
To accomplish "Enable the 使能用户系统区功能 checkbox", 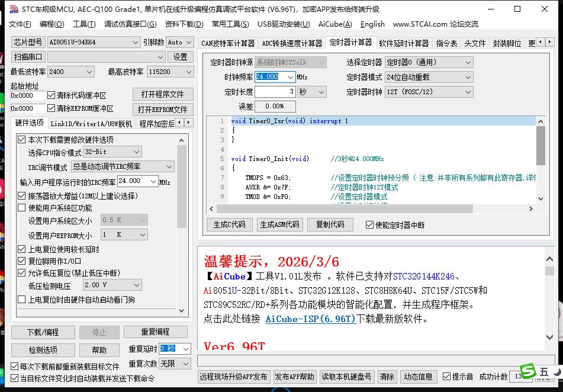I will (x=21, y=207).
